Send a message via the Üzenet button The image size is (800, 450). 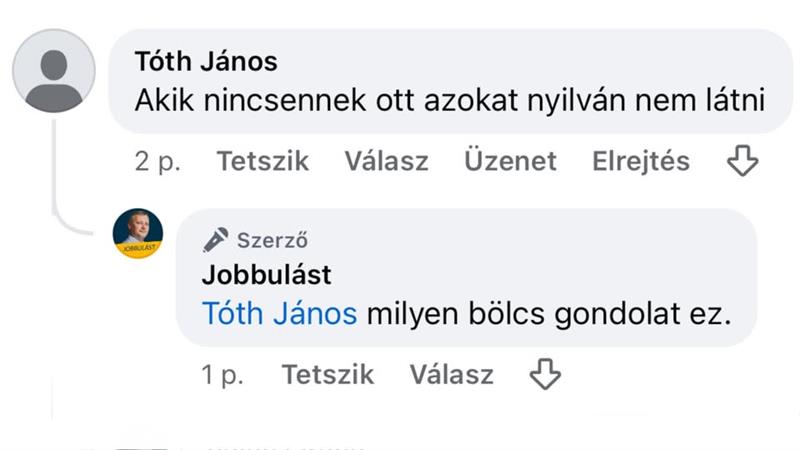(x=510, y=161)
